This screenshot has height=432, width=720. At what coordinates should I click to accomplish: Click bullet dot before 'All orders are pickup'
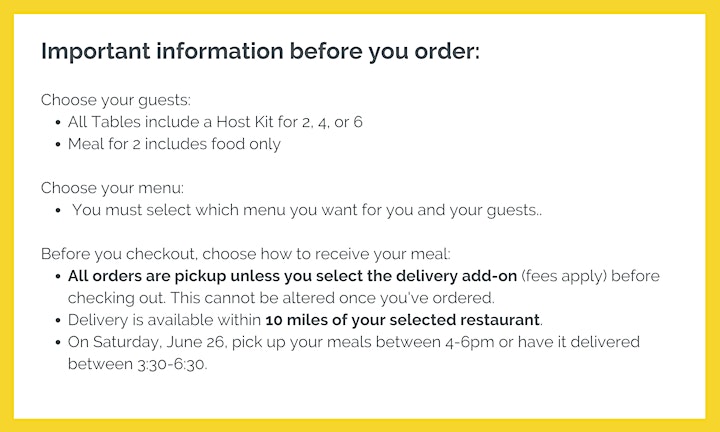pos(58,277)
